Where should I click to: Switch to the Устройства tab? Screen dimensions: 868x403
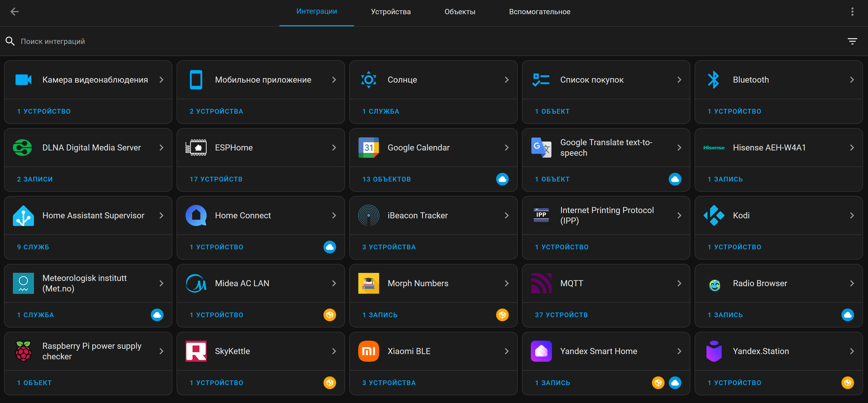point(391,12)
